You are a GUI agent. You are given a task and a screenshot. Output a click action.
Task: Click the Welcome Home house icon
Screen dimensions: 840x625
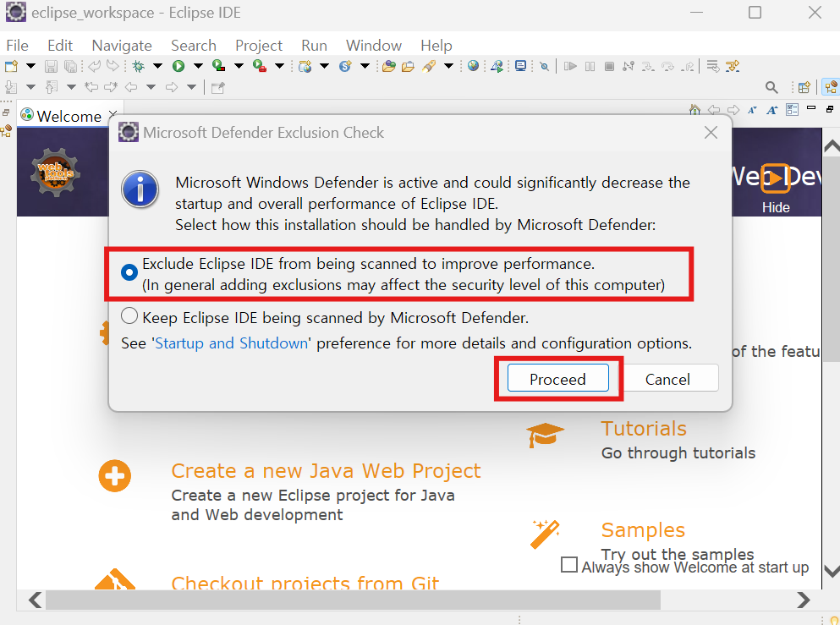(695, 110)
